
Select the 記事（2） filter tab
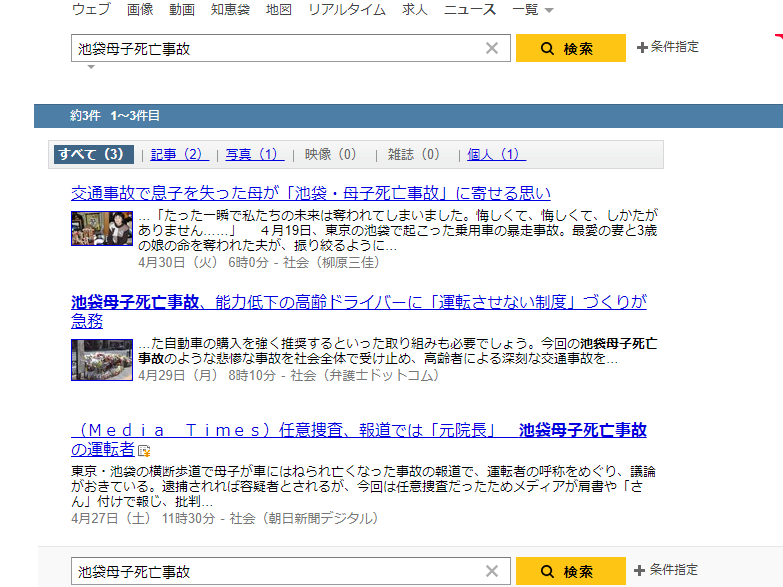179,154
